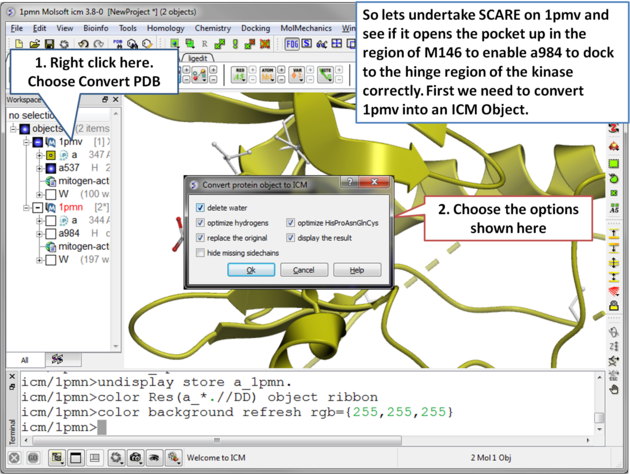This screenshot has height=474, width=630.
Task: Toggle optimize HisProAsnGlnCys checkbox
Action: pos(291,223)
